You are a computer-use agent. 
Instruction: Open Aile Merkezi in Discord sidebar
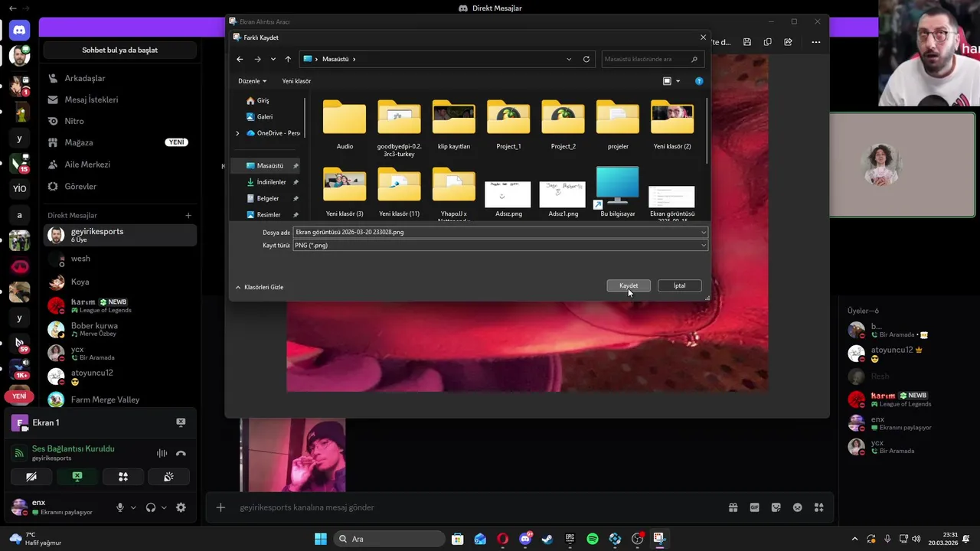tap(120, 165)
